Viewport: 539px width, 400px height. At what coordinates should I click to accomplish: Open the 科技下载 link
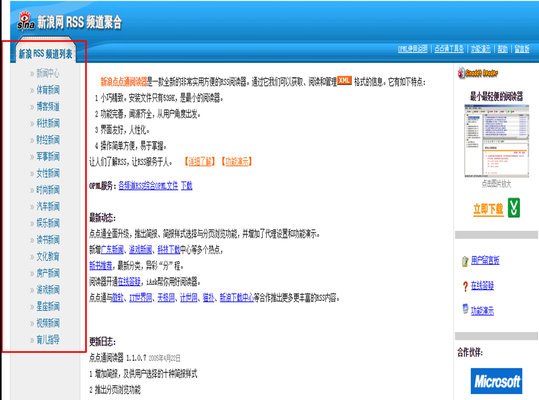(x=169, y=249)
